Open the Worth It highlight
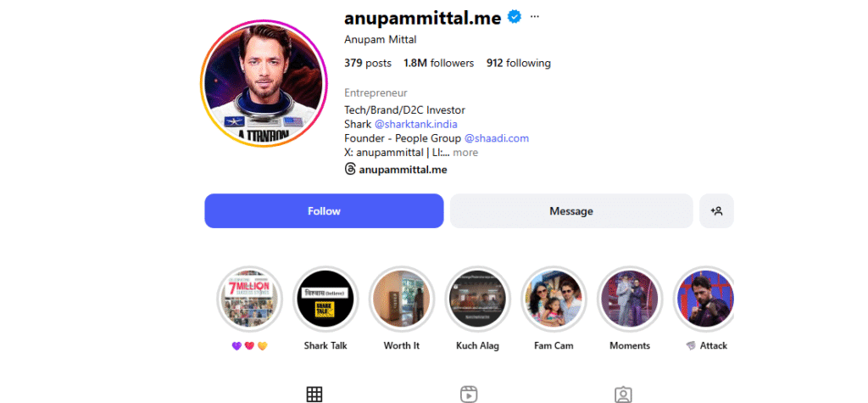Screen dimensions: 868x403 click(401, 299)
